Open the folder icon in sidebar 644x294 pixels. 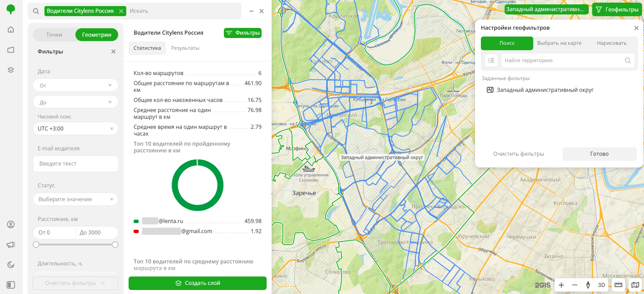click(11, 50)
